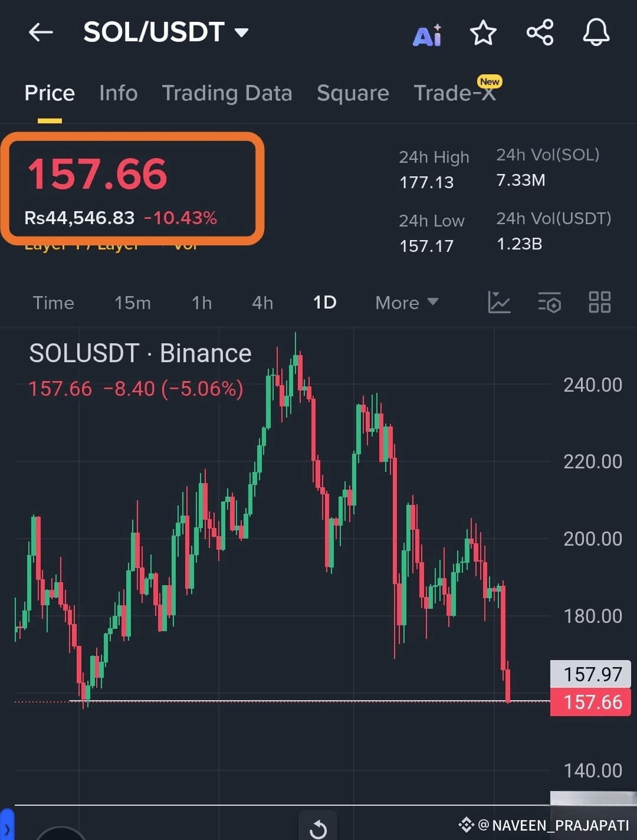
Task: Set a price alert with bell icon
Action: (x=596, y=32)
